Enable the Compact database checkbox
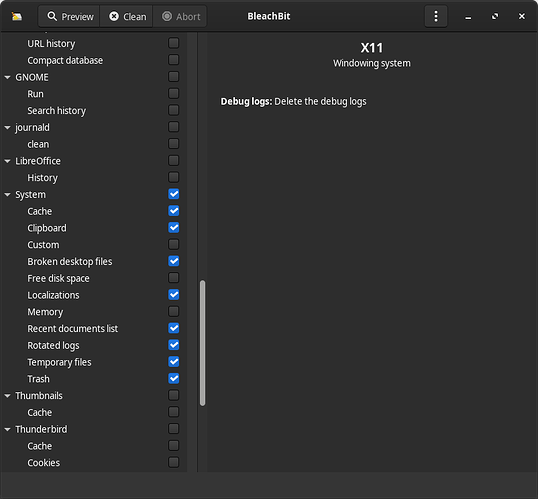Screen dimensions: 538x499 [x=174, y=60]
